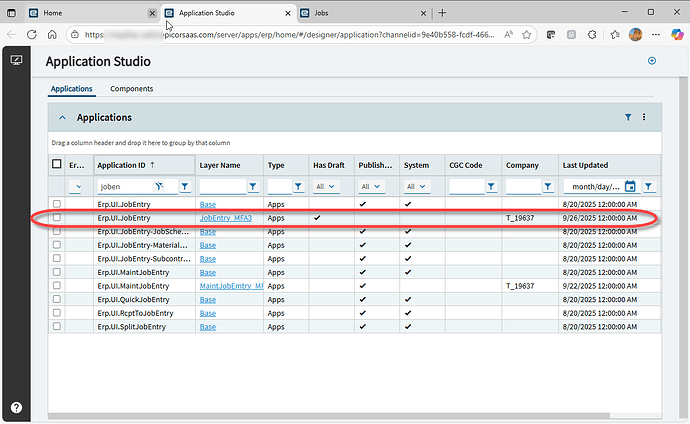Open the JobEntry_MFA3 layer link

(x=225, y=217)
